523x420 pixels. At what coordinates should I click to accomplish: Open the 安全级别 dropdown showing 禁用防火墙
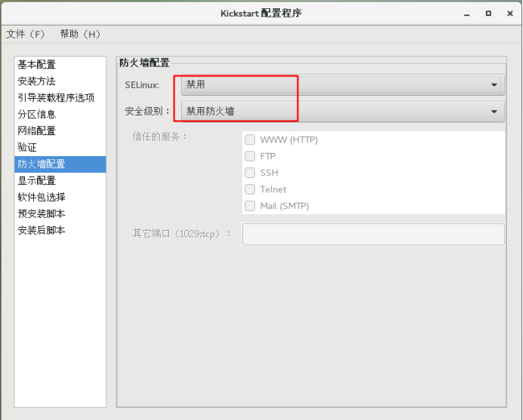tap(343, 112)
